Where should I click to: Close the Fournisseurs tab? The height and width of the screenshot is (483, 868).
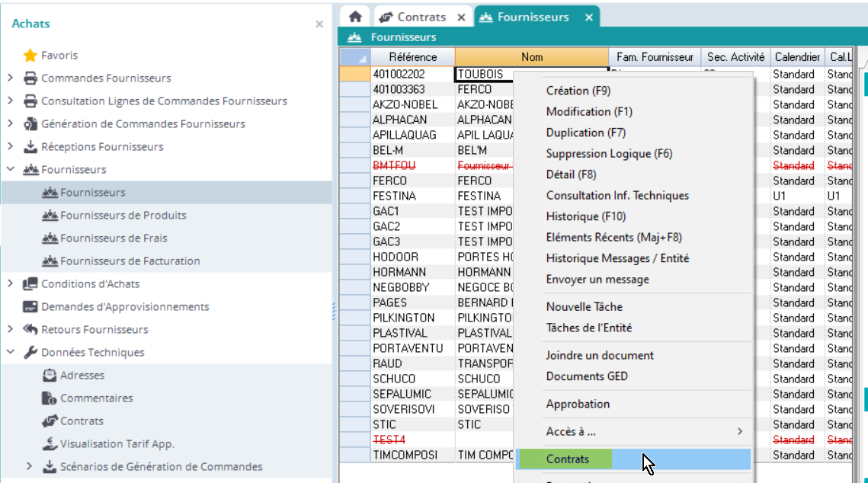pyautogui.click(x=588, y=17)
